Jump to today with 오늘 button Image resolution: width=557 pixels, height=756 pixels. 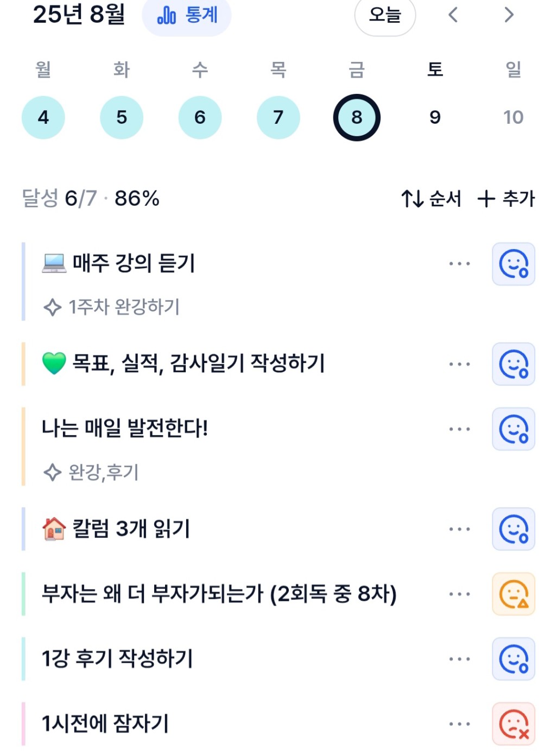tap(385, 15)
